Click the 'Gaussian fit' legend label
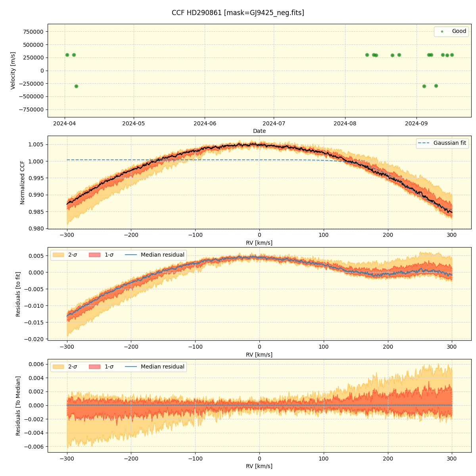 tap(450, 143)
